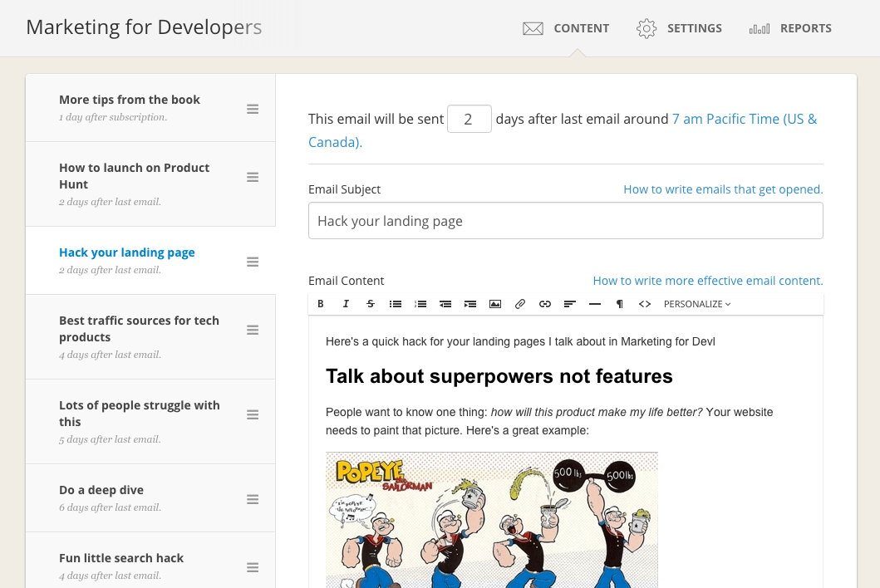
Task: Apply strikethrough formatting
Action: [371, 304]
